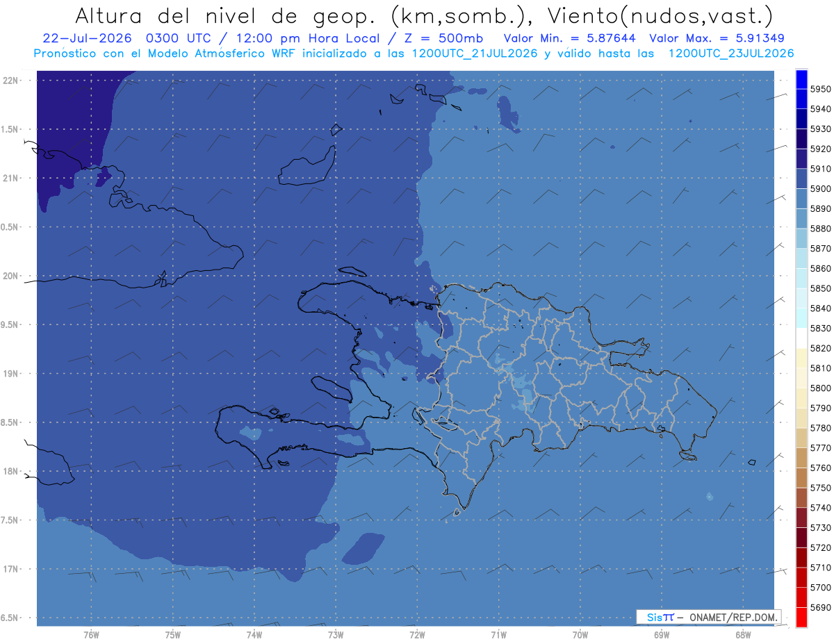
Task: Click the '72W' longitude axis label
Action: pos(417,636)
